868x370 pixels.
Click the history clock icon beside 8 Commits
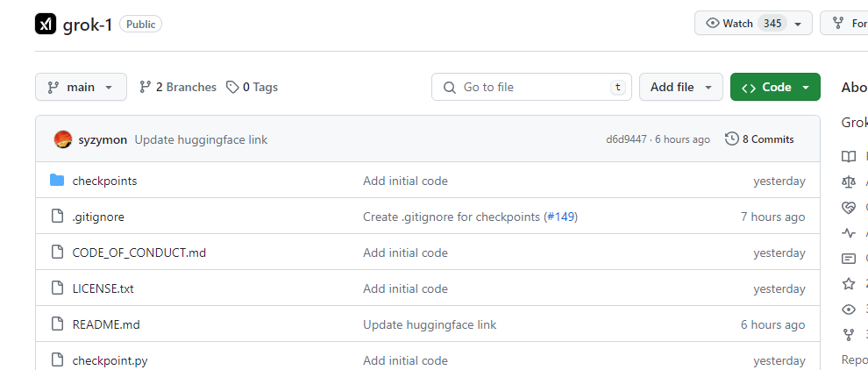pyautogui.click(x=732, y=139)
